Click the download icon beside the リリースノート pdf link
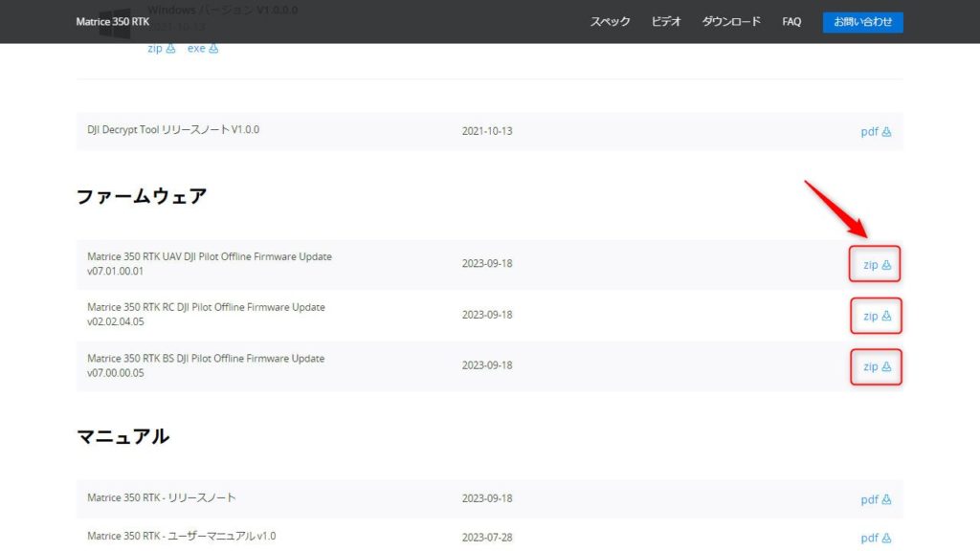980x551 pixels. (886, 498)
